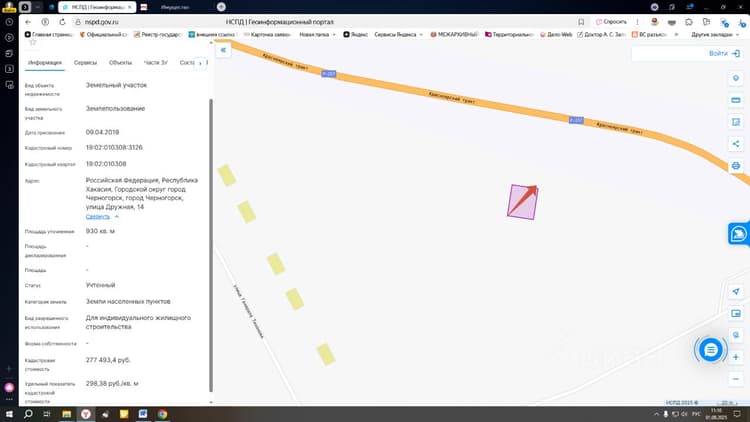Open the blue assistant chat side tab
Viewport: 750px width, 422px height.
coord(739,234)
